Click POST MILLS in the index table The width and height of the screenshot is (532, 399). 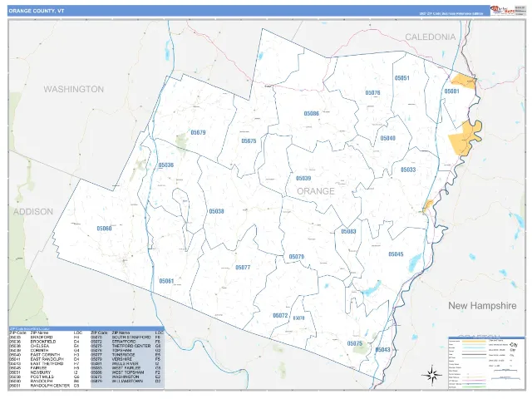[x=42, y=377]
